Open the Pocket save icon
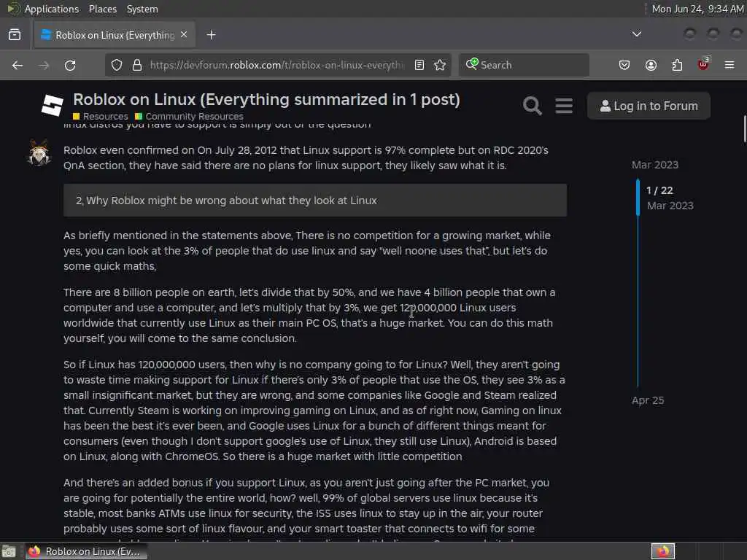 click(624, 65)
